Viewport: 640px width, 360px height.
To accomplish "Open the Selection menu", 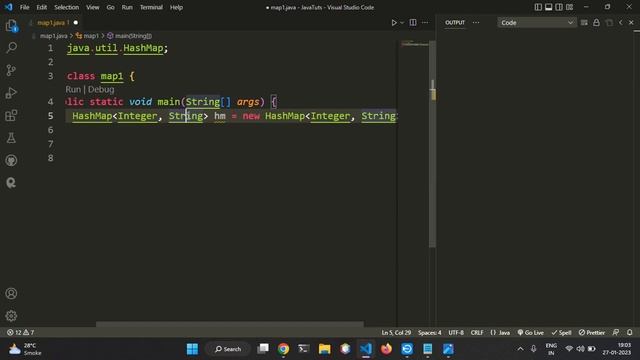I will pyautogui.click(x=67, y=7).
